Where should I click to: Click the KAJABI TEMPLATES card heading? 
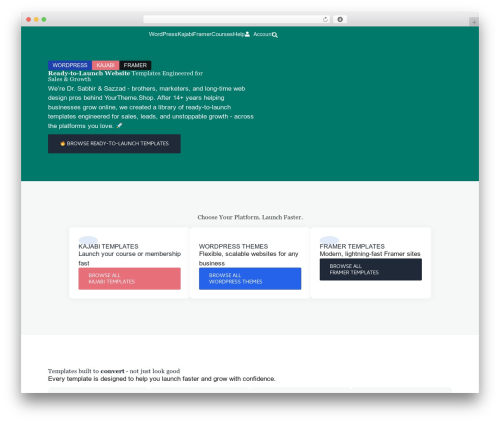coord(108,246)
